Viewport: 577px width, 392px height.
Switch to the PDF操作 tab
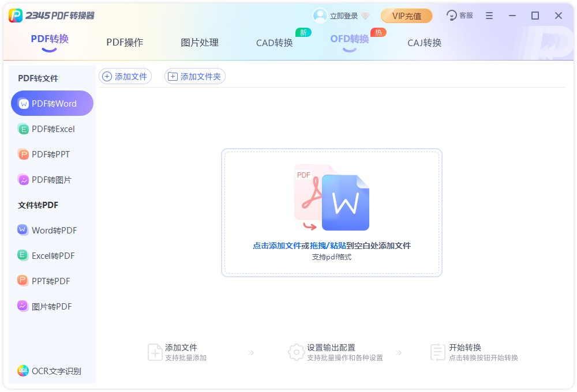pyautogui.click(x=125, y=43)
